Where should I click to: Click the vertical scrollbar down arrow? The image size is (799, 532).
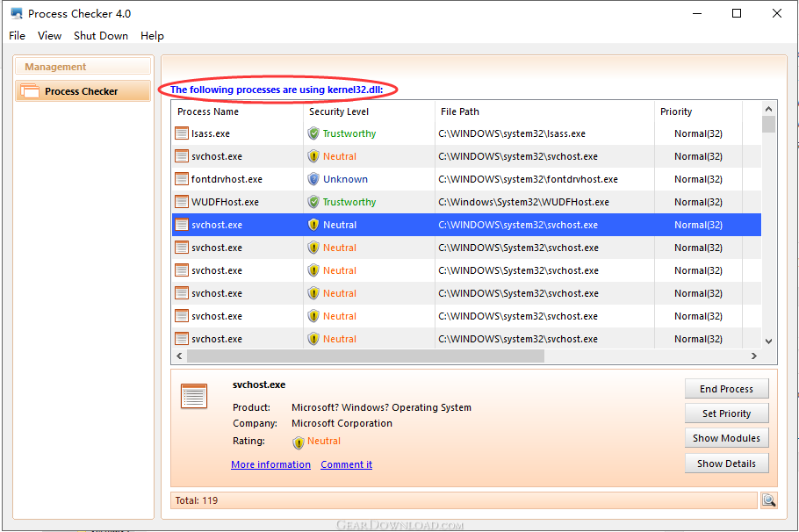click(768, 341)
